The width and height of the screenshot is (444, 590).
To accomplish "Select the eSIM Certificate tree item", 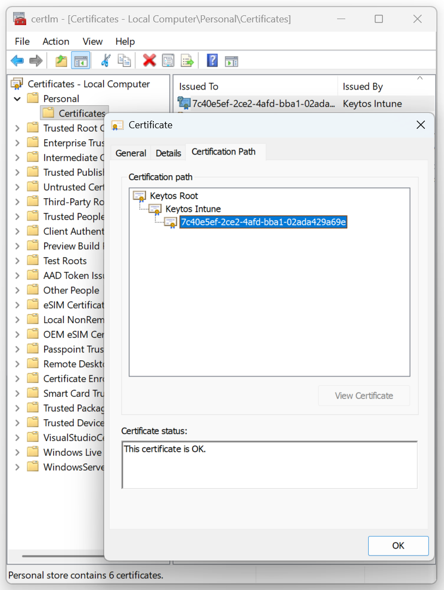I will point(74,305).
